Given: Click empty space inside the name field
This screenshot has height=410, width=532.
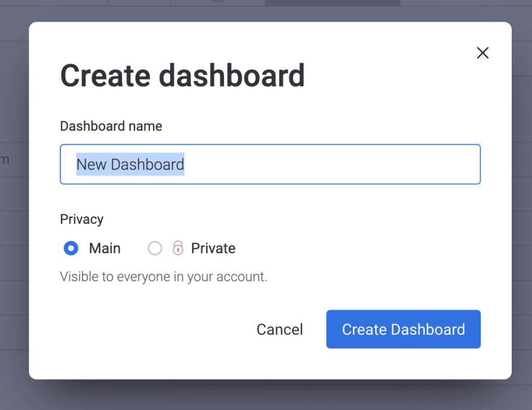Looking at the screenshot, I should [332, 165].
